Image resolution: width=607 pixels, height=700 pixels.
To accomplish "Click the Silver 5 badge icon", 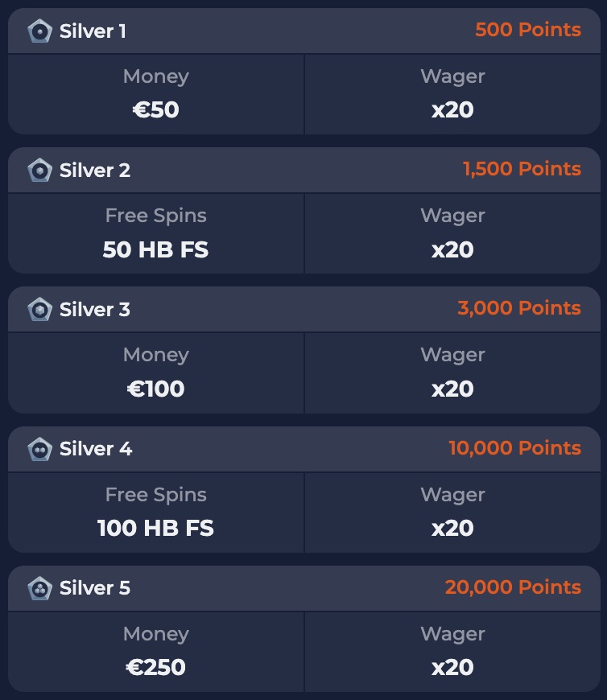I will 39,588.
